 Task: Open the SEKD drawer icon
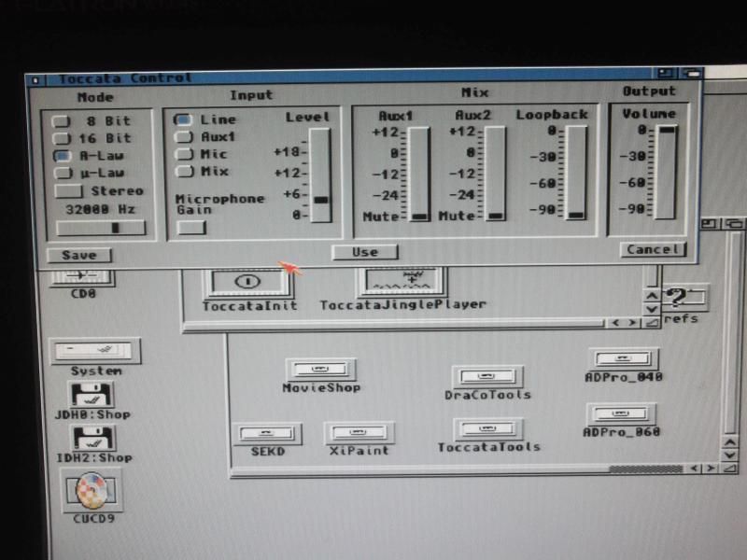tap(267, 434)
